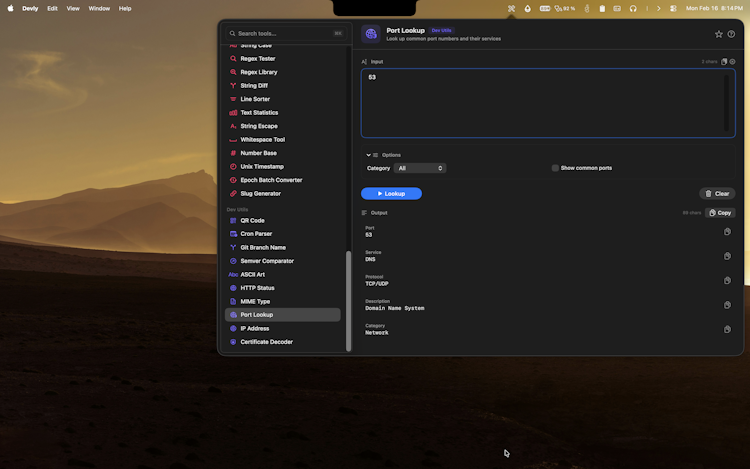
Task: Click the headphones icon in the menu bar
Action: (x=633, y=8)
